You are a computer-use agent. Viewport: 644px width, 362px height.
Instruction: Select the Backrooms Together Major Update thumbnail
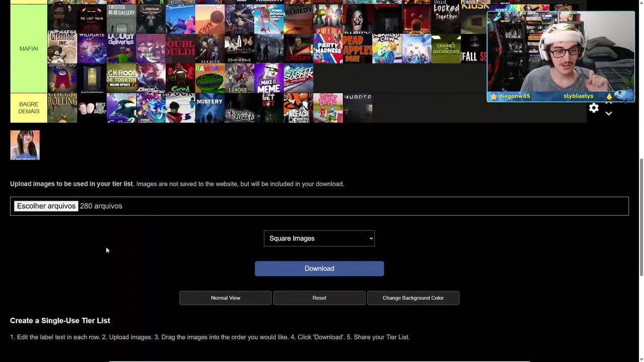click(121, 78)
